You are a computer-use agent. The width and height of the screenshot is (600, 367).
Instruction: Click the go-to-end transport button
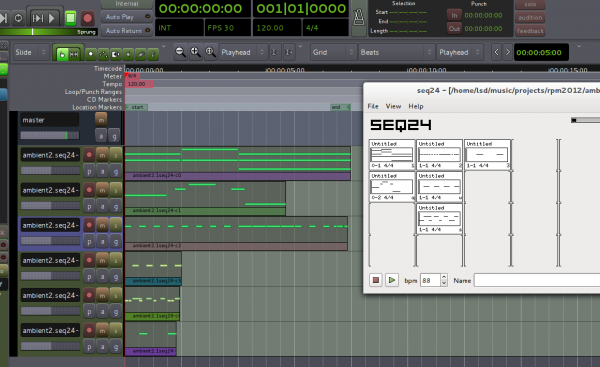pos(3,18)
